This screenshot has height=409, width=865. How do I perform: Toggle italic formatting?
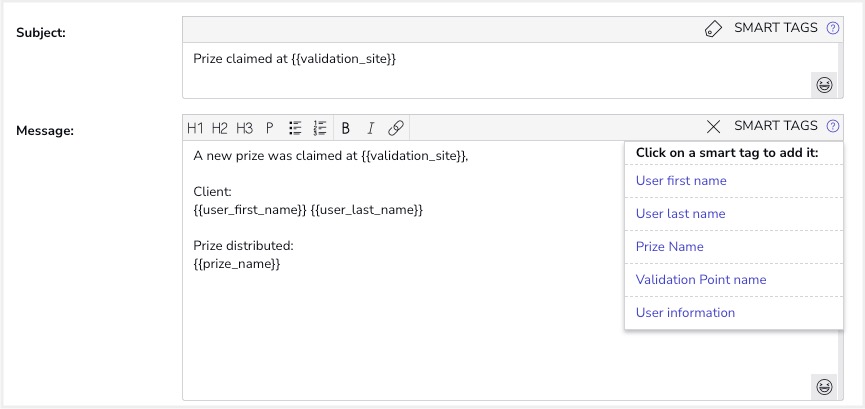click(370, 127)
